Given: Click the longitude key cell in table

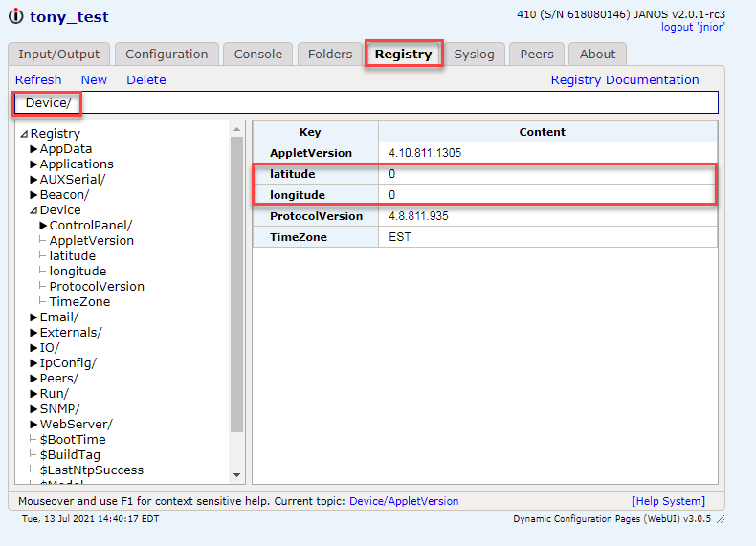Looking at the screenshot, I should pos(316,195).
